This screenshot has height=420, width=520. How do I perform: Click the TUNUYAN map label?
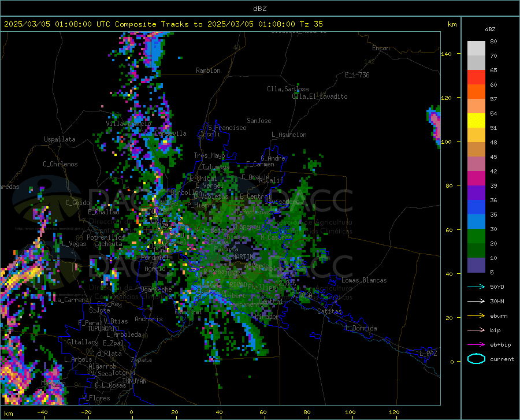pos(134,381)
